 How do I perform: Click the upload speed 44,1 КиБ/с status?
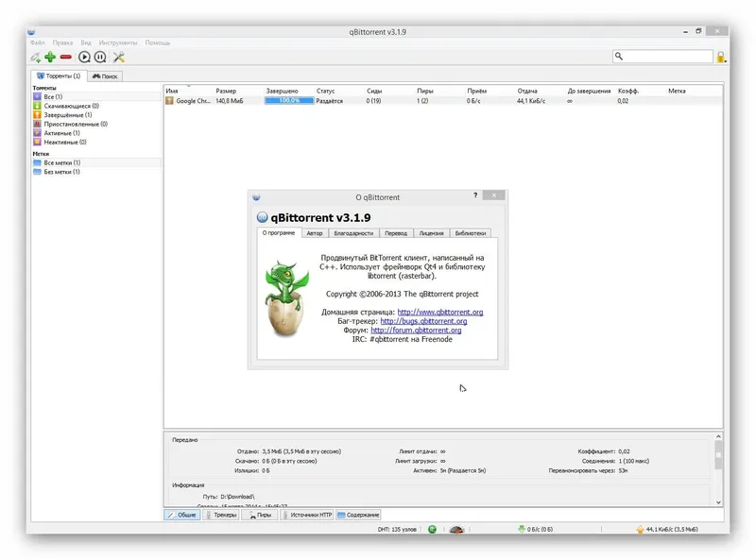point(667,529)
